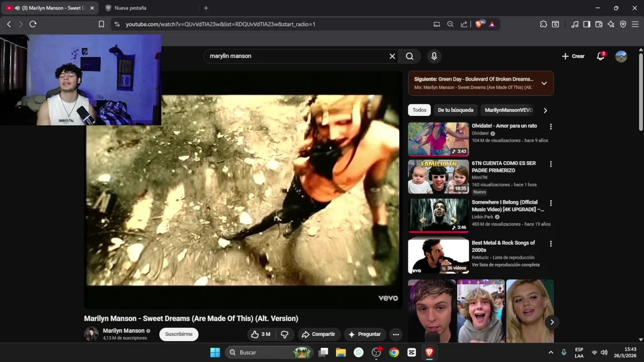644x362 pixels.
Task: Open Somewhere I Belong video thumbnail
Action: point(438,216)
